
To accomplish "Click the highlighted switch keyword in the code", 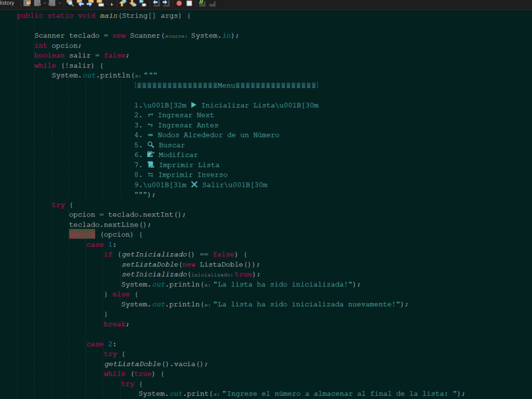I will 82,234.
